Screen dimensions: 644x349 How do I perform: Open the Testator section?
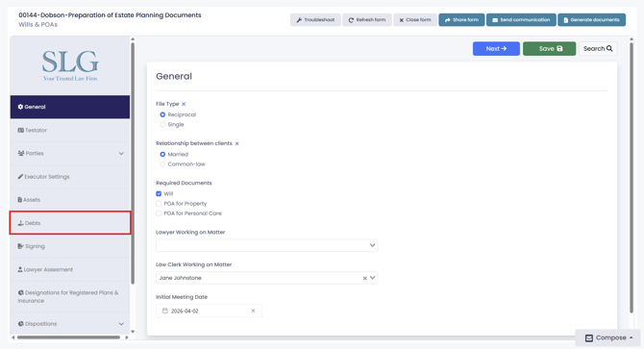pyautogui.click(x=70, y=130)
